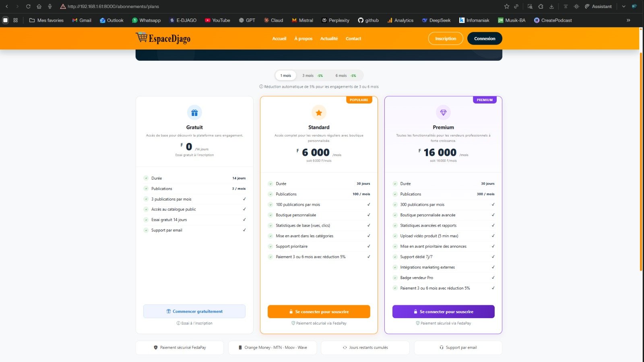The image size is (644, 362).
Task: Open the extensions puzzle icon
Action: [541, 6]
